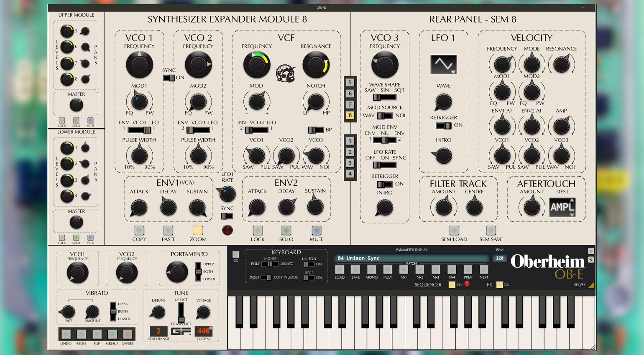
Task: Open the LFO 1 waveform selector
Action: click(x=443, y=65)
